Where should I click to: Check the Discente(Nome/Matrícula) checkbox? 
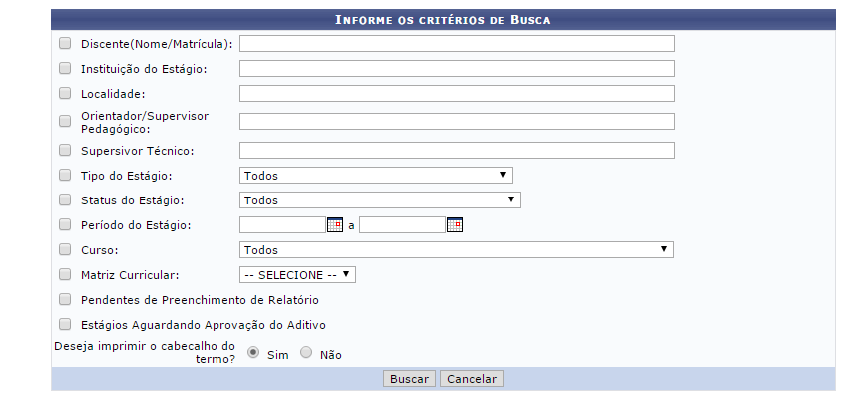click(65, 43)
